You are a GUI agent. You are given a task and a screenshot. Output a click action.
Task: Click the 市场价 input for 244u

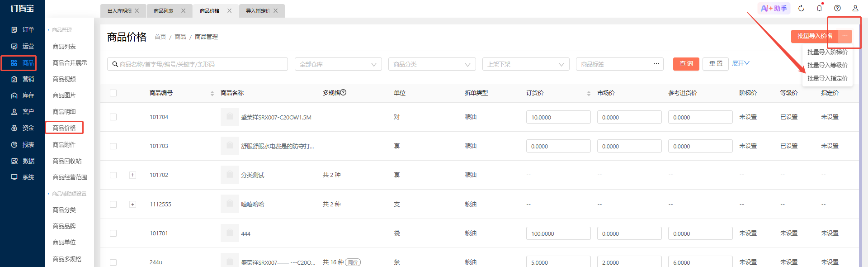[x=629, y=262]
